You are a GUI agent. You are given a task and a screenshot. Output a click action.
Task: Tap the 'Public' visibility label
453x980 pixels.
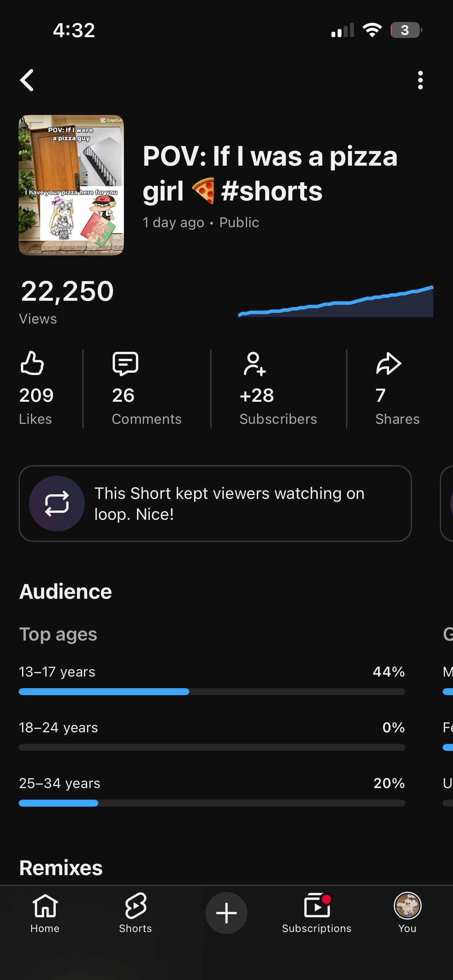pyautogui.click(x=239, y=223)
